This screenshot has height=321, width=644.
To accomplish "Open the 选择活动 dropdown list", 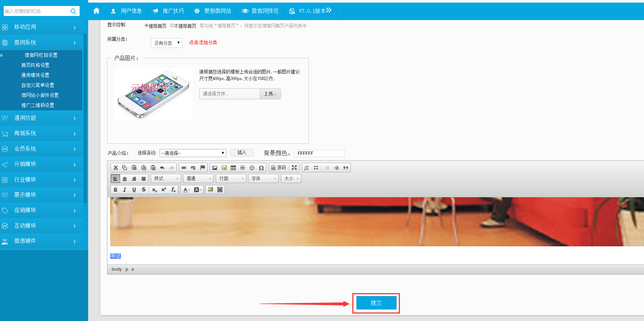I will 193,153.
